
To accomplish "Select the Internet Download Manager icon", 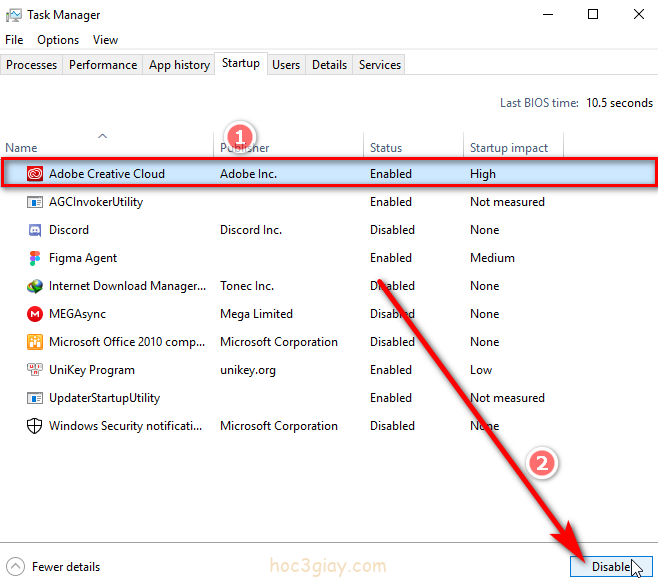I will [34, 286].
